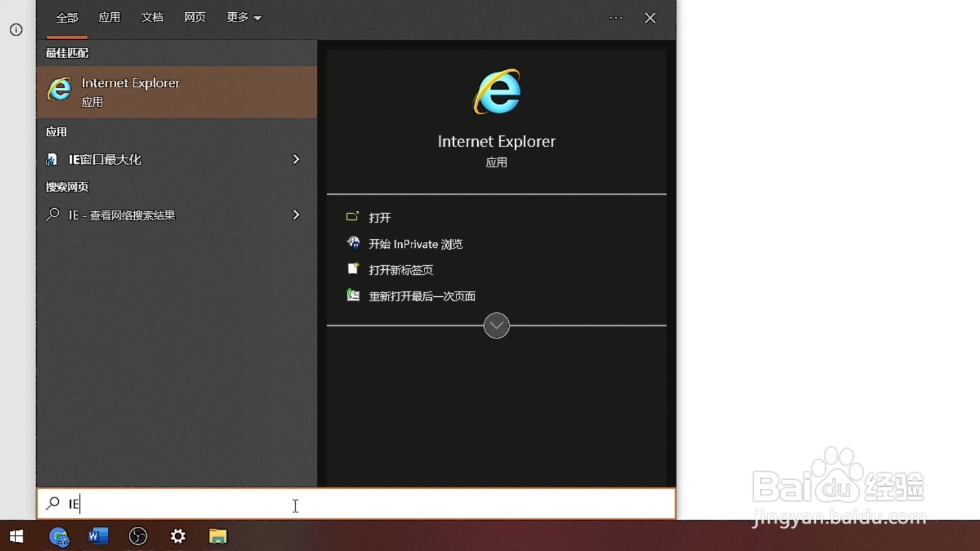Image resolution: width=980 pixels, height=551 pixels.
Task: Switch to the 应用 tab
Action: [x=110, y=18]
